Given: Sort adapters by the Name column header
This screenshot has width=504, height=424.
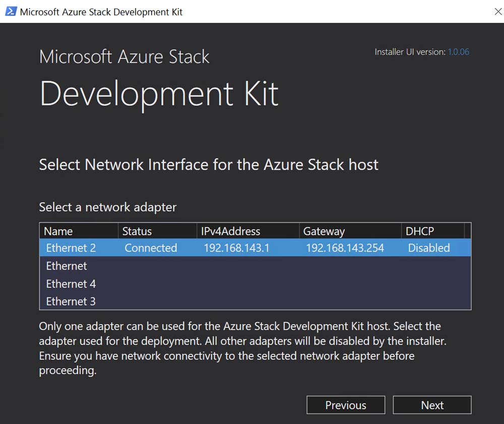Looking at the screenshot, I should 58,231.
